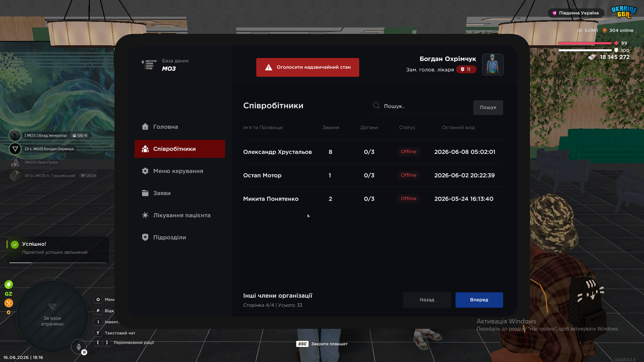This screenshot has width=644, height=362.
Task: Click the white armor bar
Action: click(x=585, y=50)
